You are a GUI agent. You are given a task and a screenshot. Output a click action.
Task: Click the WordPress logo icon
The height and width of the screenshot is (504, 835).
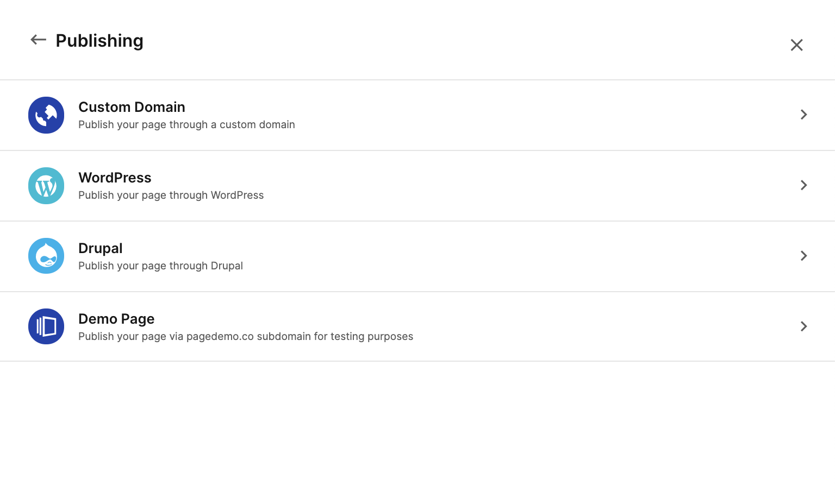click(x=46, y=186)
